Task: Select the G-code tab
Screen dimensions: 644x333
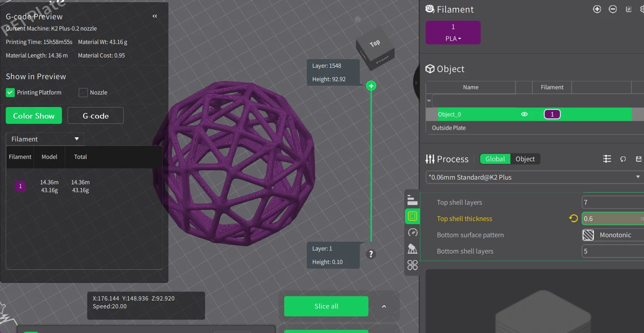Action: point(95,116)
